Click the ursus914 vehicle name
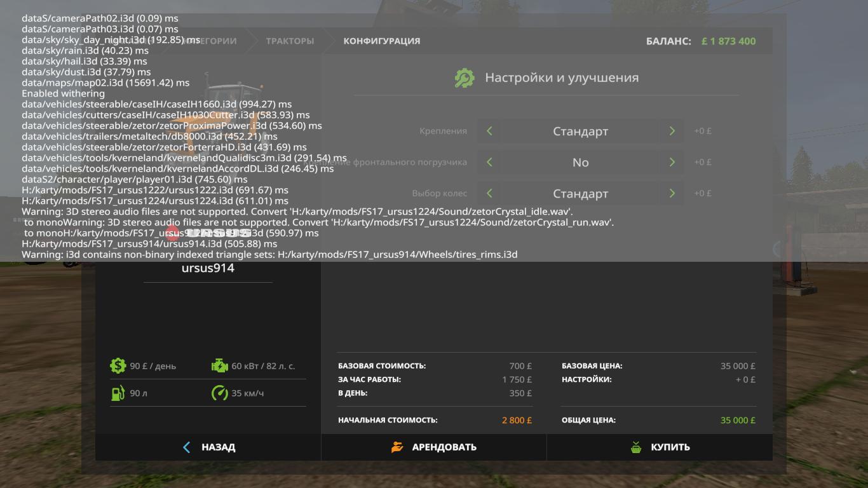The image size is (868, 488). pyautogui.click(x=208, y=268)
